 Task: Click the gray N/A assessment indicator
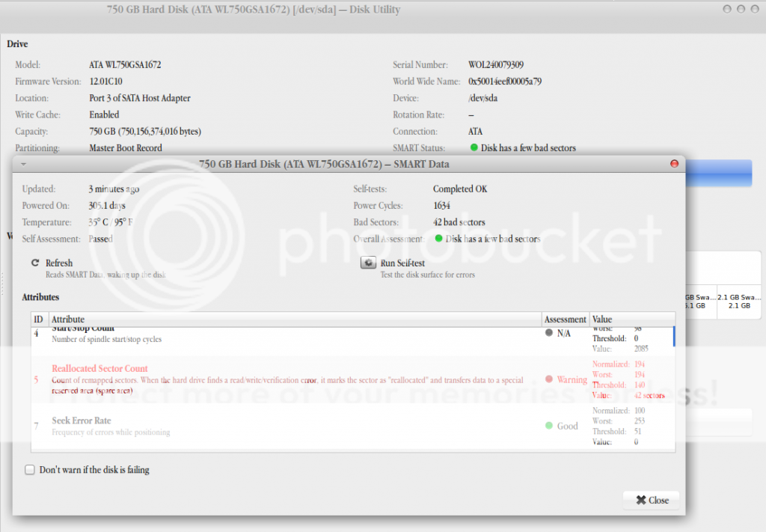pos(549,333)
